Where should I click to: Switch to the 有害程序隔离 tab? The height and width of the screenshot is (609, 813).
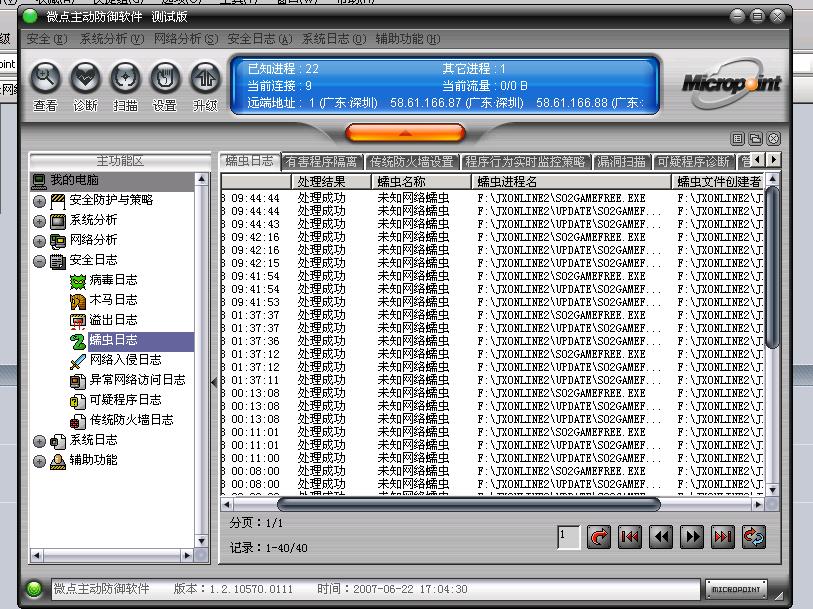click(321, 162)
